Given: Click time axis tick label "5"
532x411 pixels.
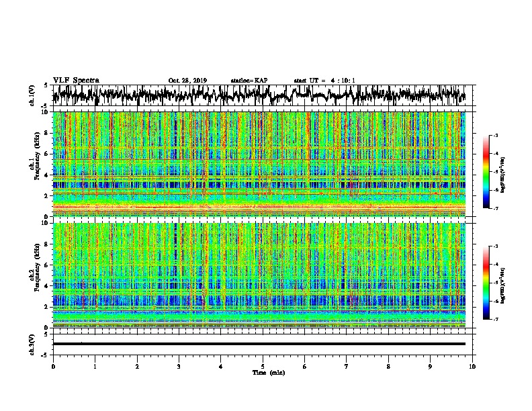Looking at the screenshot, I should [263, 367].
